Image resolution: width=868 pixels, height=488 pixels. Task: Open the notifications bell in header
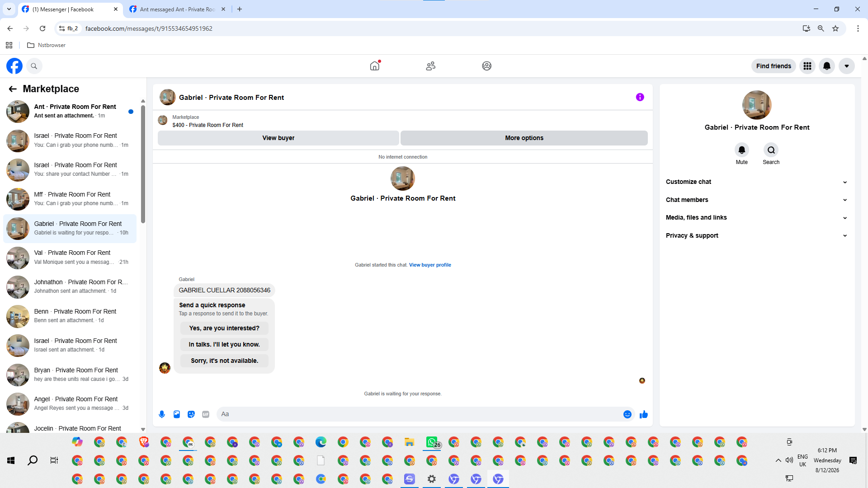tap(827, 66)
